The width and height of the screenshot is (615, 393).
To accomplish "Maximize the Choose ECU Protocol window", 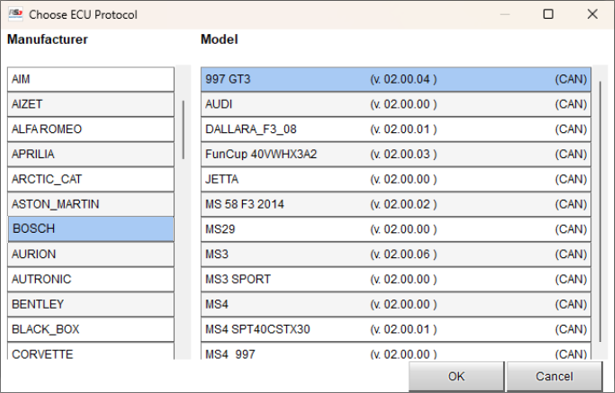I will pos(548,15).
